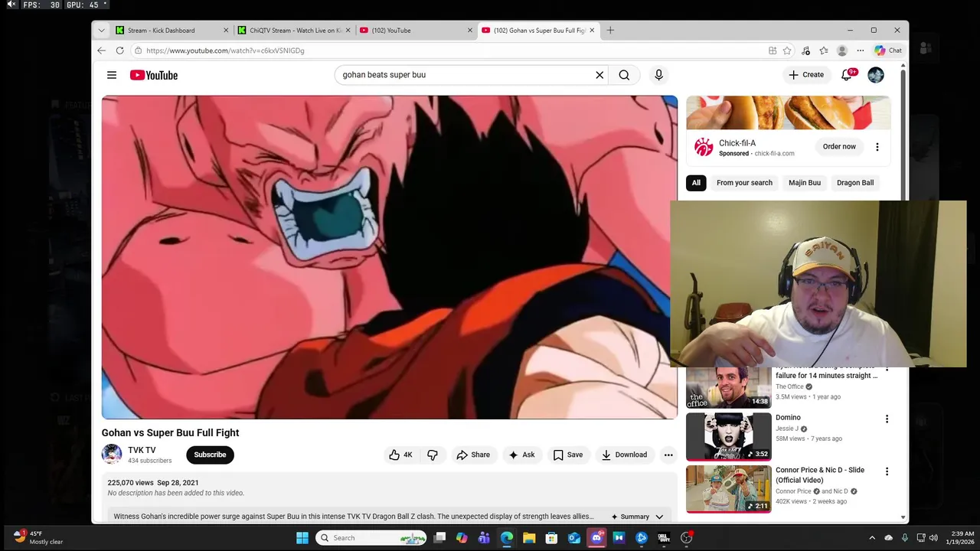Open options for the Domino video
Viewport: 980px width, 551px height.
887,419
